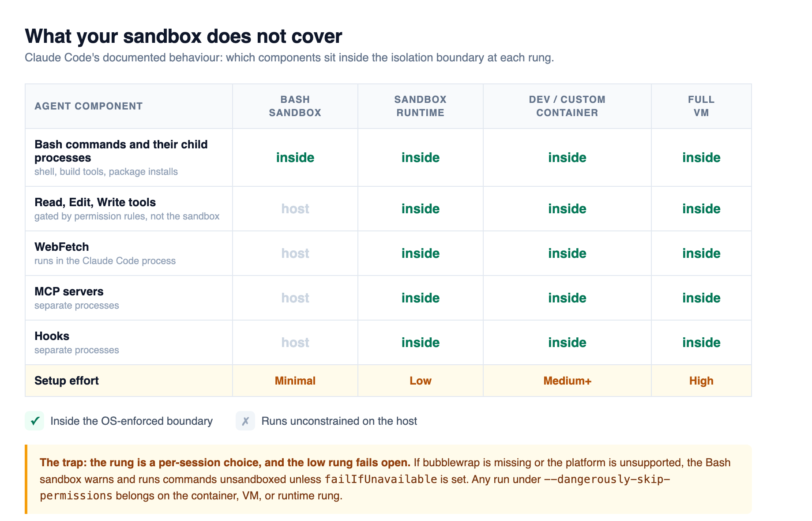812x521 pixels.
Task: Click 'inside' for Bash commands under Full VM
Action: (x=701, y=158)
